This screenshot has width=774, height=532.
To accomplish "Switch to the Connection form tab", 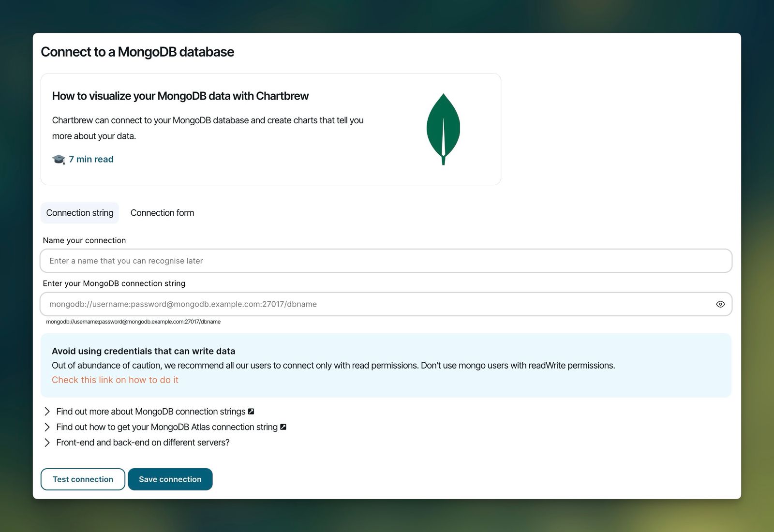I will [x=162, y=213].
